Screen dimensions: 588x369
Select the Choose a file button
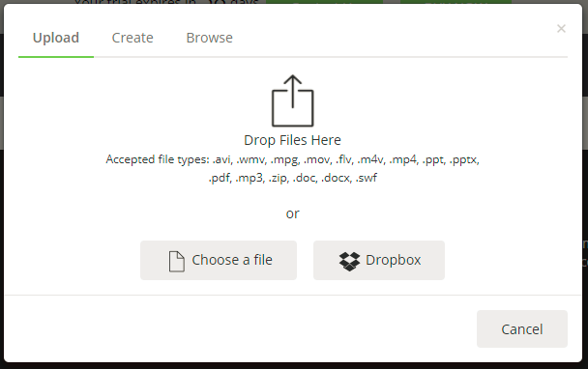219,260
